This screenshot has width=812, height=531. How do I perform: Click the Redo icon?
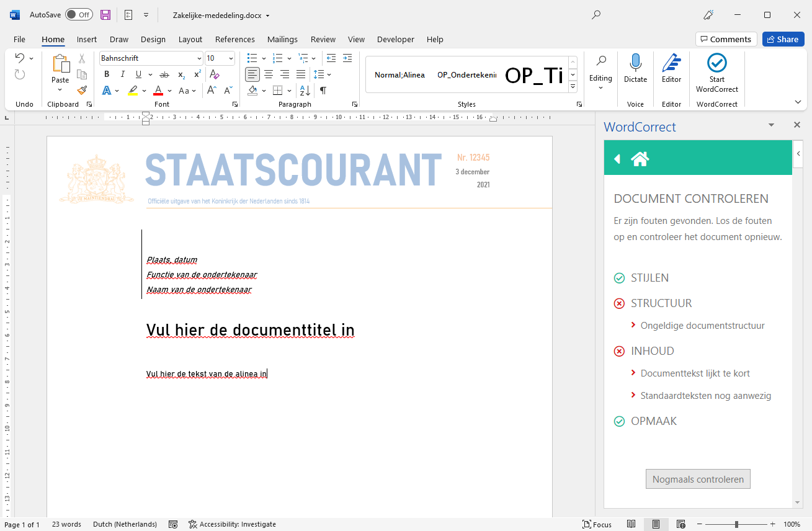coord(20,74)
